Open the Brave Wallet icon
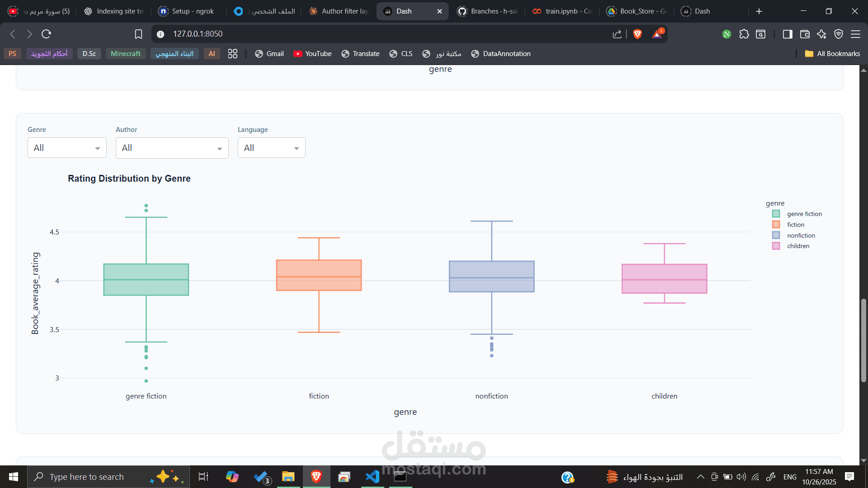 pyautogui.click(x=805, y=34)
